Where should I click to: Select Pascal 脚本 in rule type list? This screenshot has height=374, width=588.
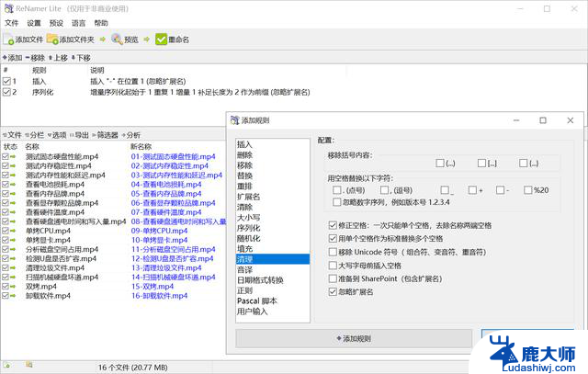[273, 300]
